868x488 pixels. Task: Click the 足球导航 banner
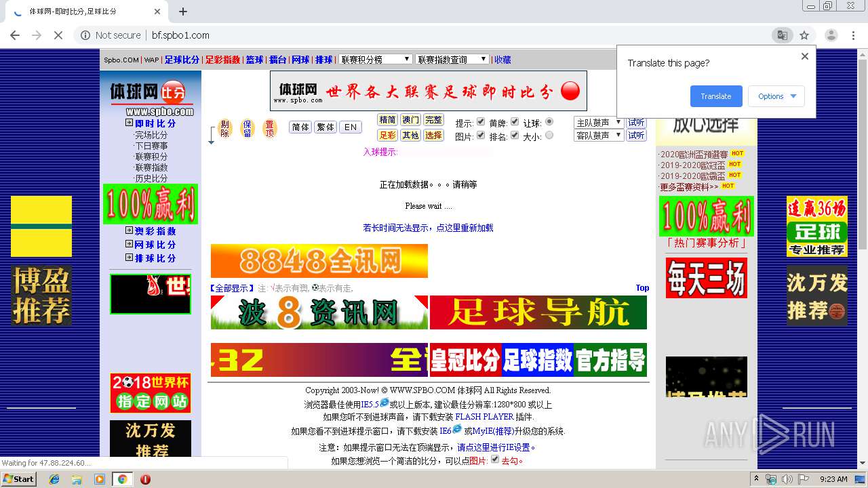click(x=538, y=312)
